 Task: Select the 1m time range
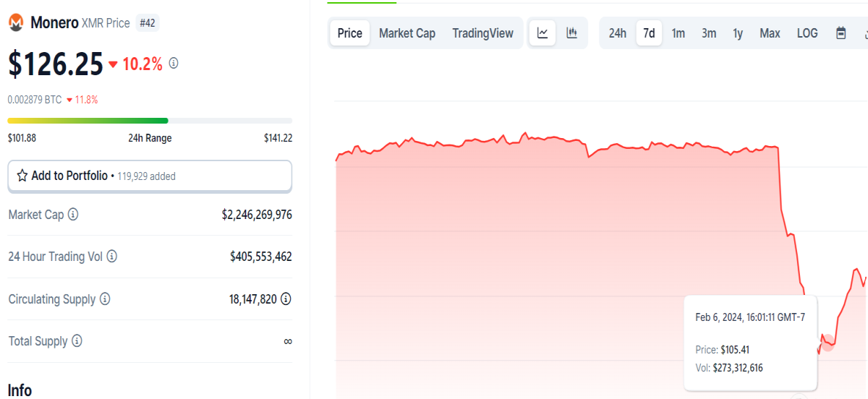pos(678,33)
